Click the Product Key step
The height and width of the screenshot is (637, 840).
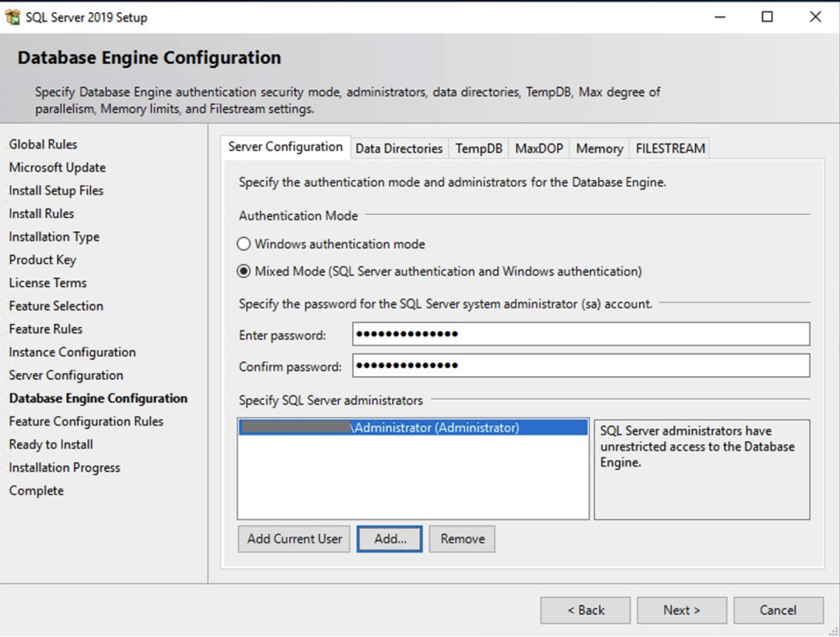pyautogui.click(x=43, y=260)
